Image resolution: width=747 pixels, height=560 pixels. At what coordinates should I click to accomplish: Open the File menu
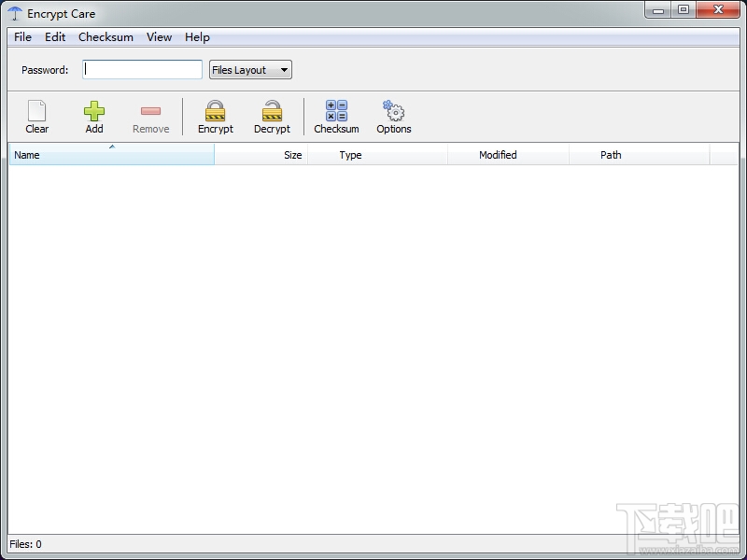(x=22, y=37)
